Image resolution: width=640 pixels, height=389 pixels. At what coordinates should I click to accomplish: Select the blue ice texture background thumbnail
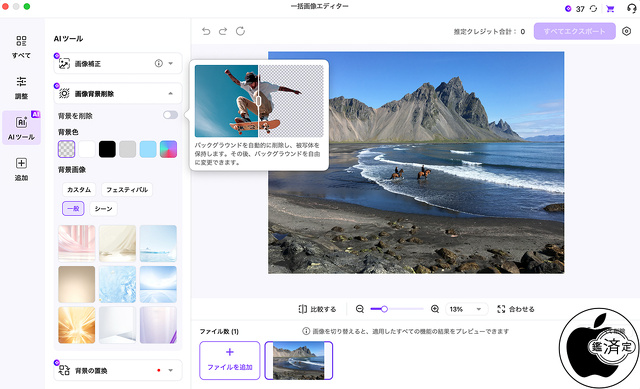(118, 284)
